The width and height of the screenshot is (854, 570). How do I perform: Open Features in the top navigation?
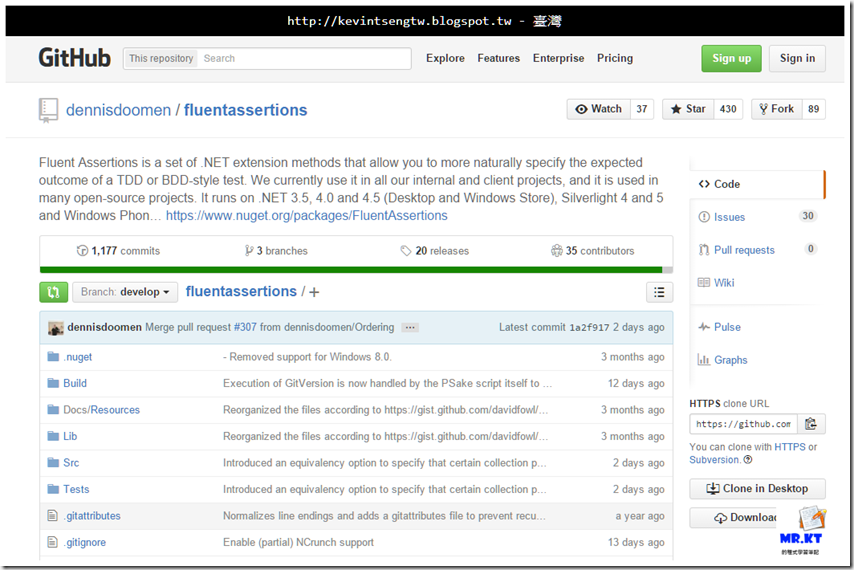coord(498,58)
